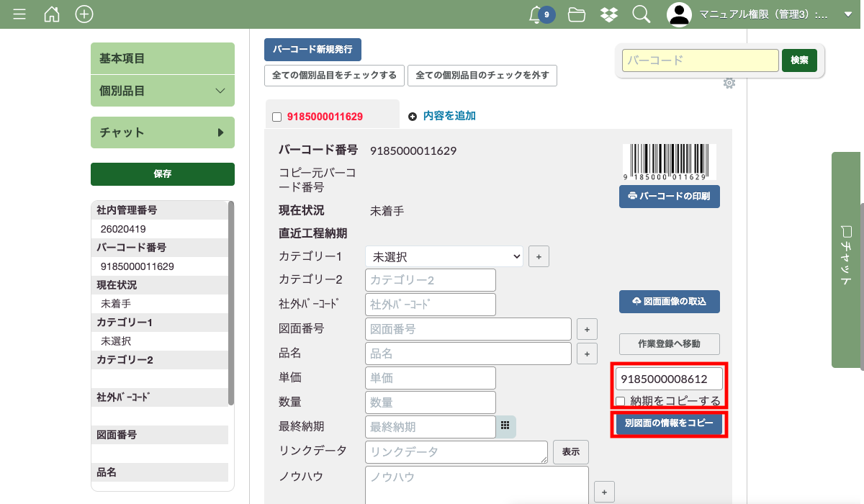
Task: Expand the 個別品目 sidebar section
Action: point(163,91)
